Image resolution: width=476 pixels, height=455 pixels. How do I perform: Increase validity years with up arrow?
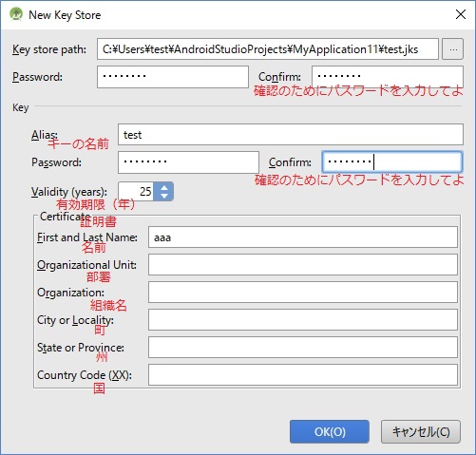click(164, 187)
